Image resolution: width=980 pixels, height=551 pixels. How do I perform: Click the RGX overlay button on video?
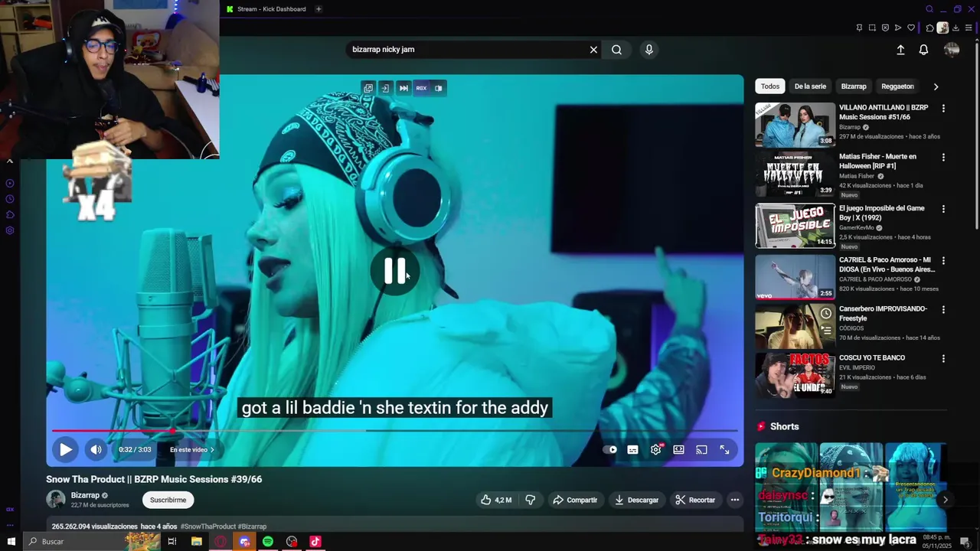click(421, 88)
